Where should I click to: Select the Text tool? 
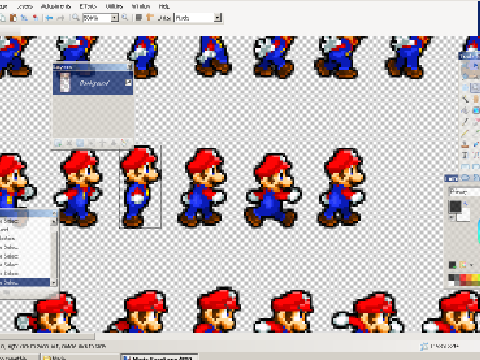(x=465, y=155)
